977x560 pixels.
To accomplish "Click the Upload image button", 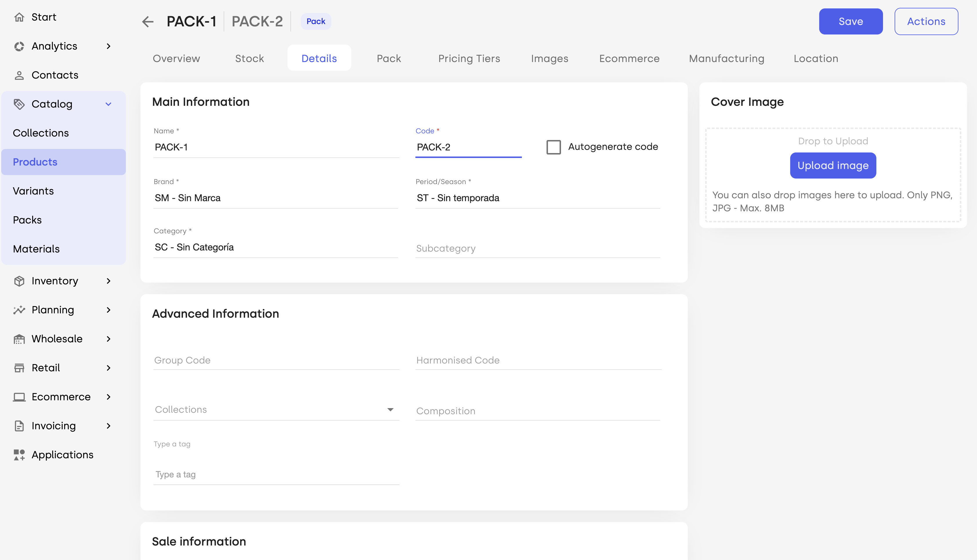I will click(833, 166).
